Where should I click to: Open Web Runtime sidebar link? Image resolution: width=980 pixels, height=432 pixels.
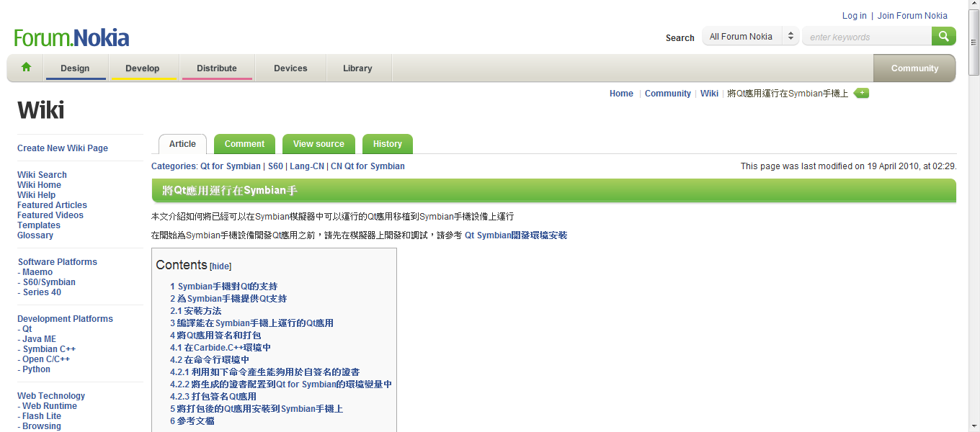(50, 406)
